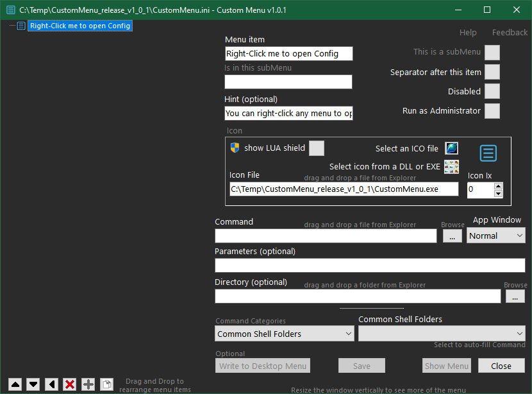Click the 'Is in this subMenu' field
532x394 pixels.
point(288,82)
